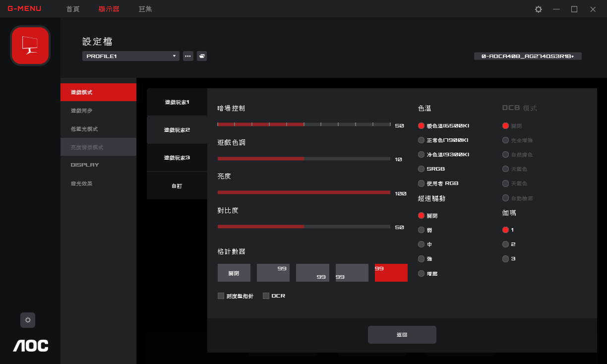Select 伽瑪 option 2
The width and height of the screenshot is (607, 364).
(x=506, y=244)
